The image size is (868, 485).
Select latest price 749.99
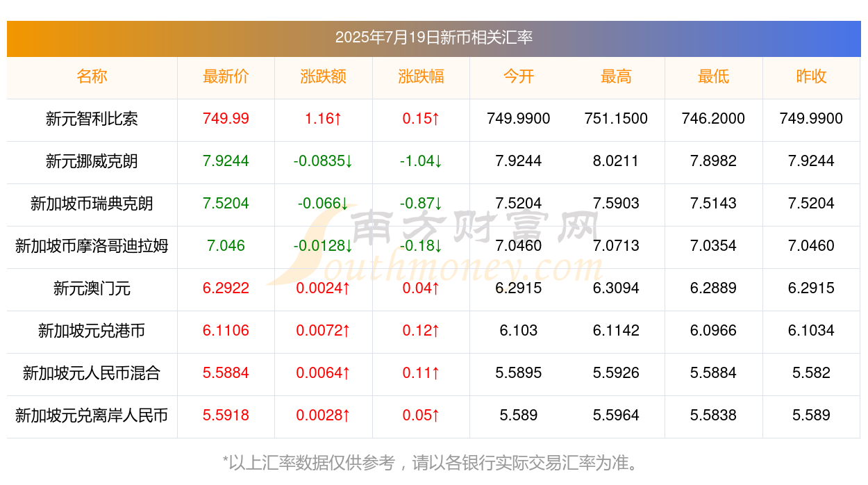226,119
